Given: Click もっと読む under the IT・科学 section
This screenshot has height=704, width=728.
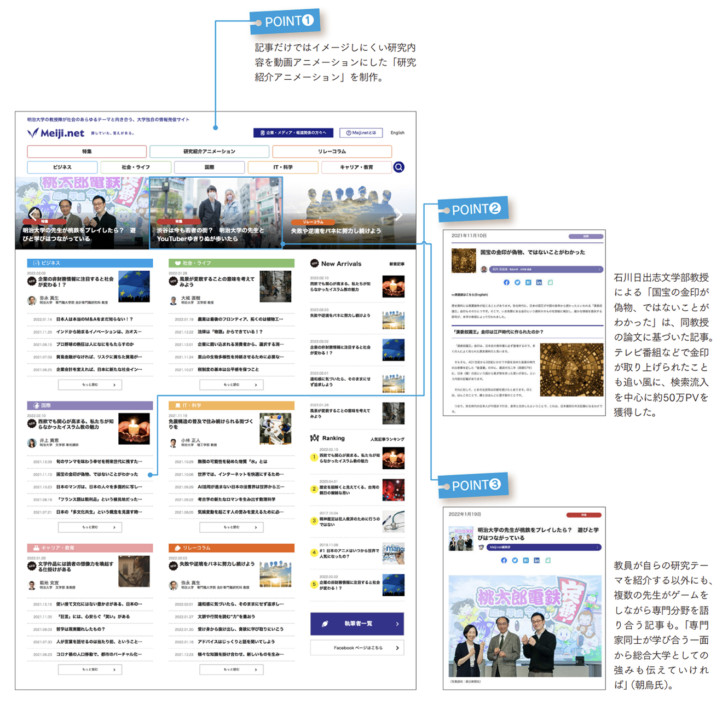Looking at the screenshot, I should (x=232, y=527).
